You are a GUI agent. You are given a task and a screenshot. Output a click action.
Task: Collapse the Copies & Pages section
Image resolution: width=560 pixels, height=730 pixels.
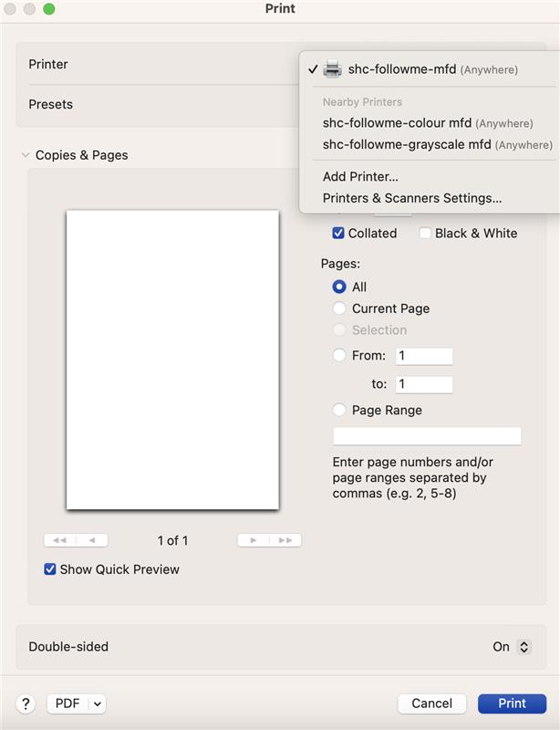25,155
